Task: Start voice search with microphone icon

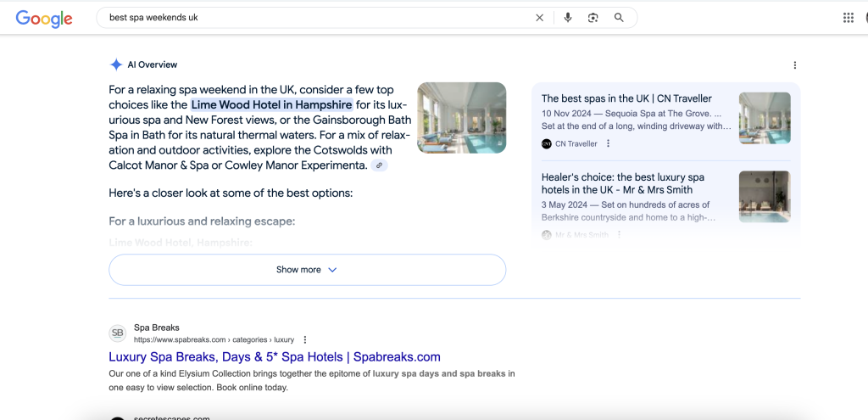Action: (567, 18)
